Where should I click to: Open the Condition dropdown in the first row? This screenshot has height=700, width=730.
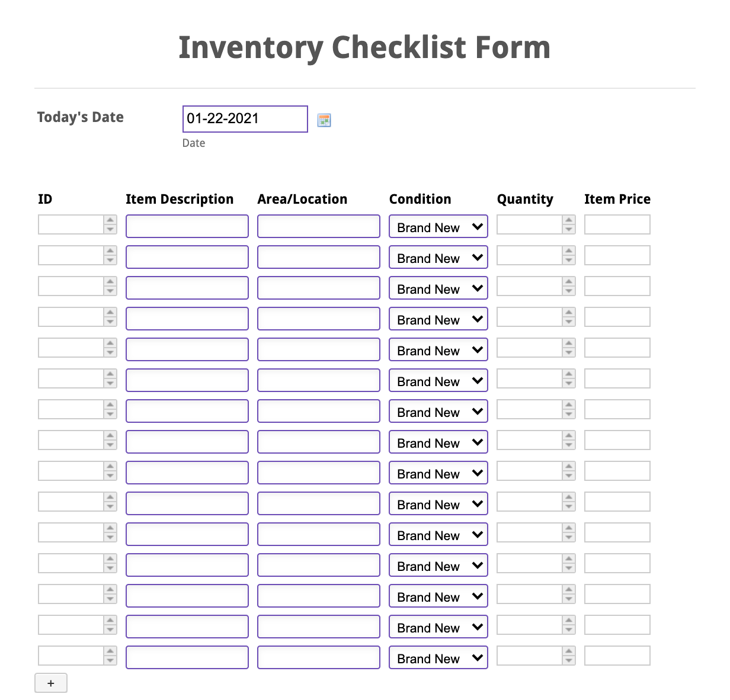(438, 226)
